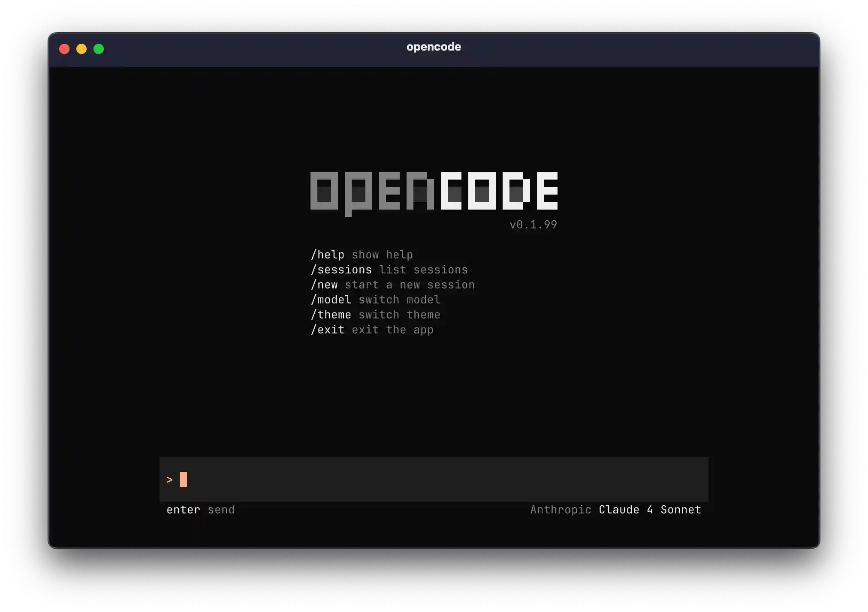Click the opencode title bar text
The width and height of the screenshot is (868, 612).
pyautogui.click(x=434, y=47)
